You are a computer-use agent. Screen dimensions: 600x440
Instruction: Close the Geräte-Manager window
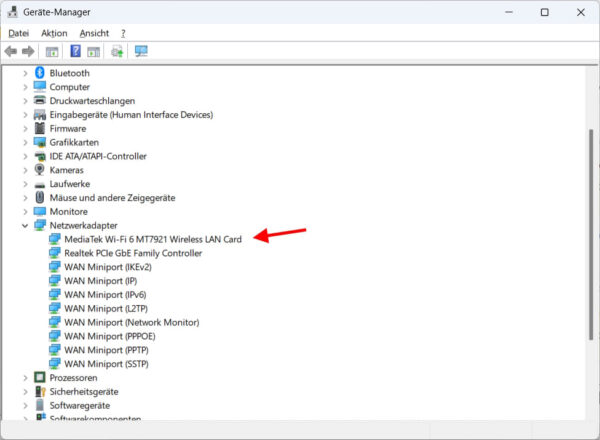point(580,12)
